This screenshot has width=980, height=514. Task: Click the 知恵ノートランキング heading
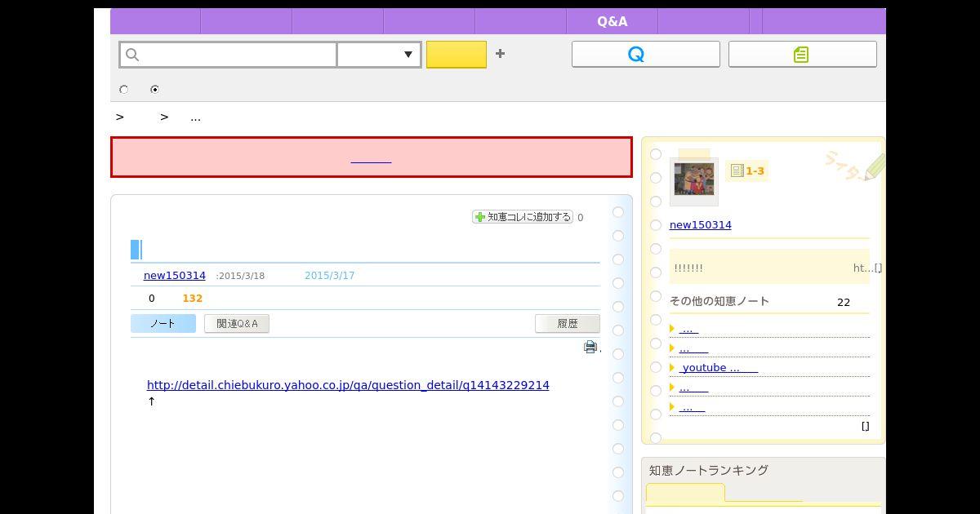pyautogui.click(x=709, y=471)
